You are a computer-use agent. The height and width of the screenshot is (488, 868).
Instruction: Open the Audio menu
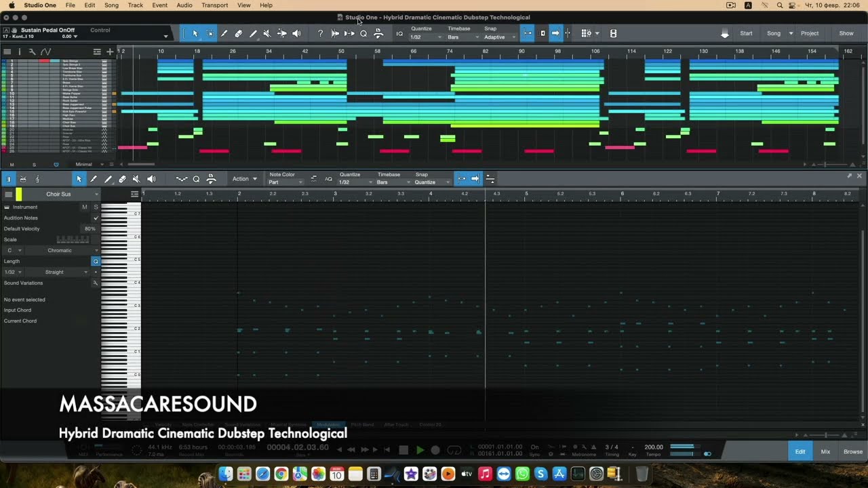point(184,5)
